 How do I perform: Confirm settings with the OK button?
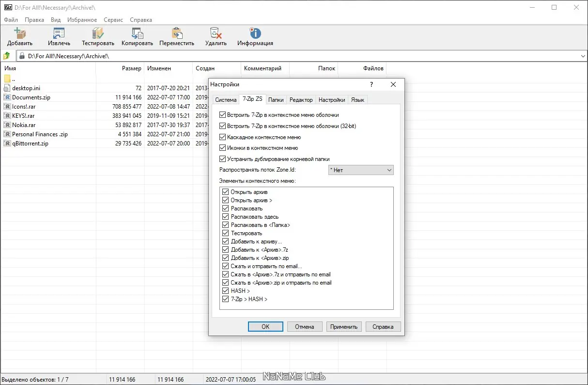click(265, 327)
